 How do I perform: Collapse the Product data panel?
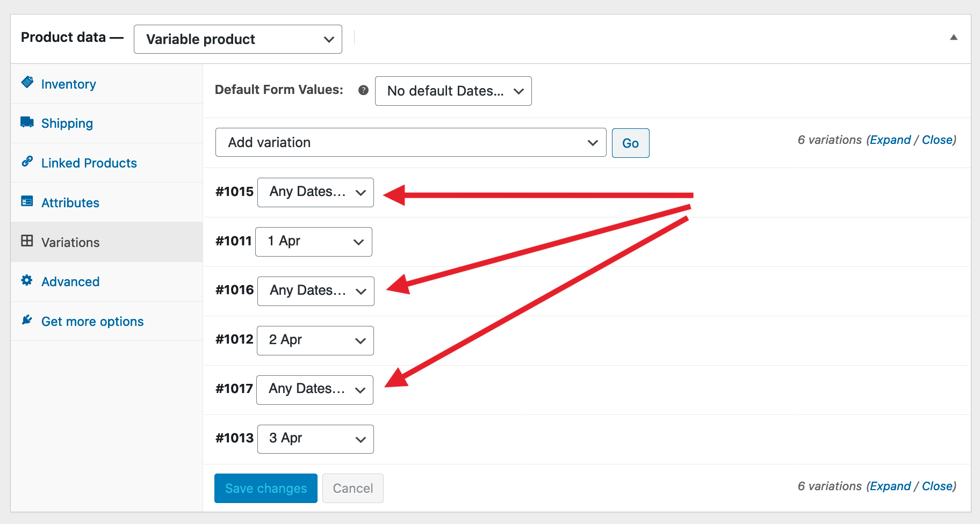[x=954, y=38]
